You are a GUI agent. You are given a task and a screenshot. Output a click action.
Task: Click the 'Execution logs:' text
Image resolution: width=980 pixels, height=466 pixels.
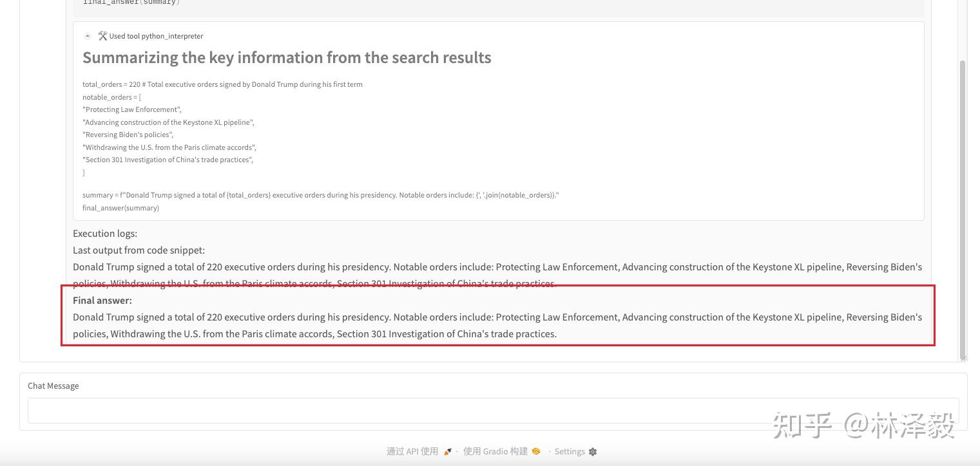(x=105, y=234)
